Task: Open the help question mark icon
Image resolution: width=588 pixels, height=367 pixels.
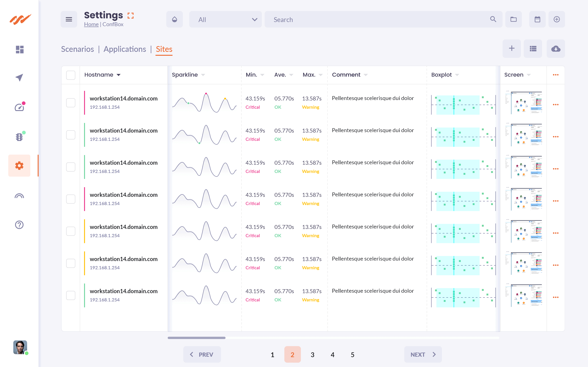Action: coord(20,225)
